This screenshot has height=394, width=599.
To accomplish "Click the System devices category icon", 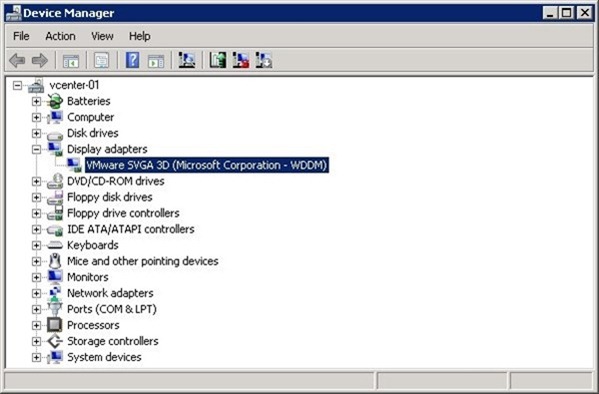I will pyautogui.click(x=55, y=357).
